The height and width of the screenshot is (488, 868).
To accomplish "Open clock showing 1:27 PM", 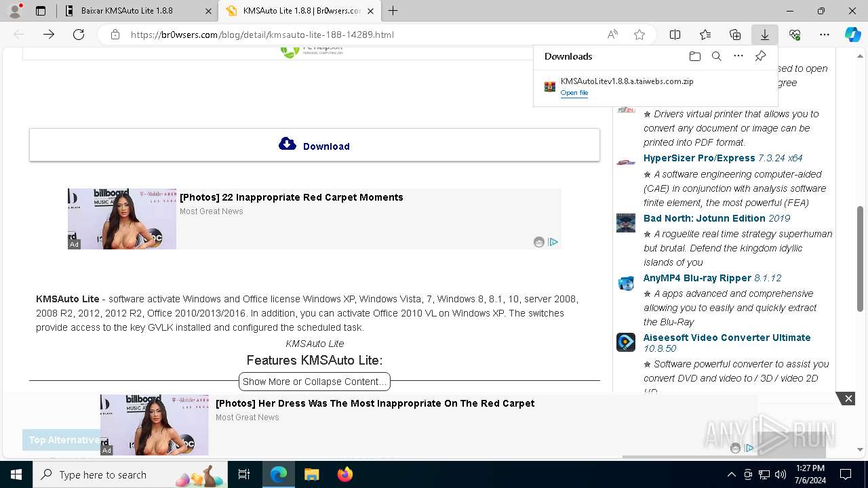I will pyautogui.click(x=810, y=474).
